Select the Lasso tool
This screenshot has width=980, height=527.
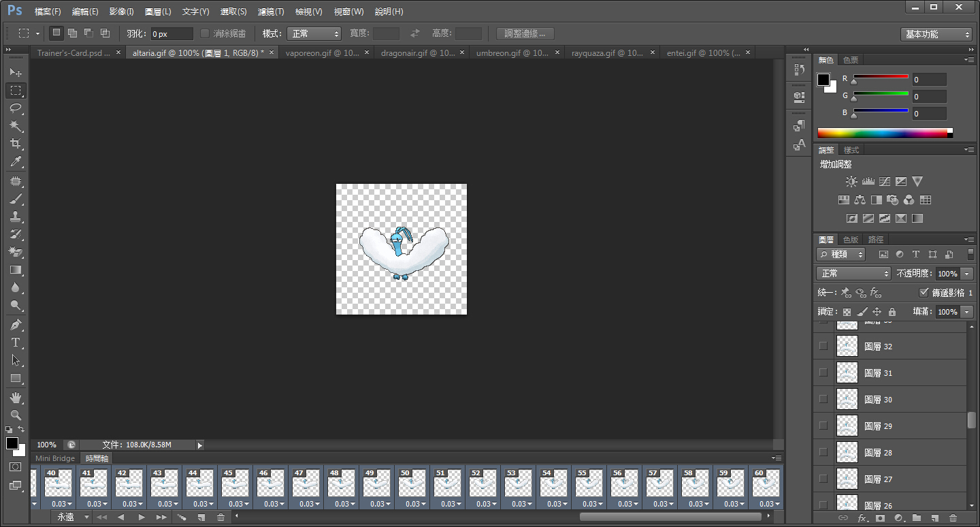point(16,108)
